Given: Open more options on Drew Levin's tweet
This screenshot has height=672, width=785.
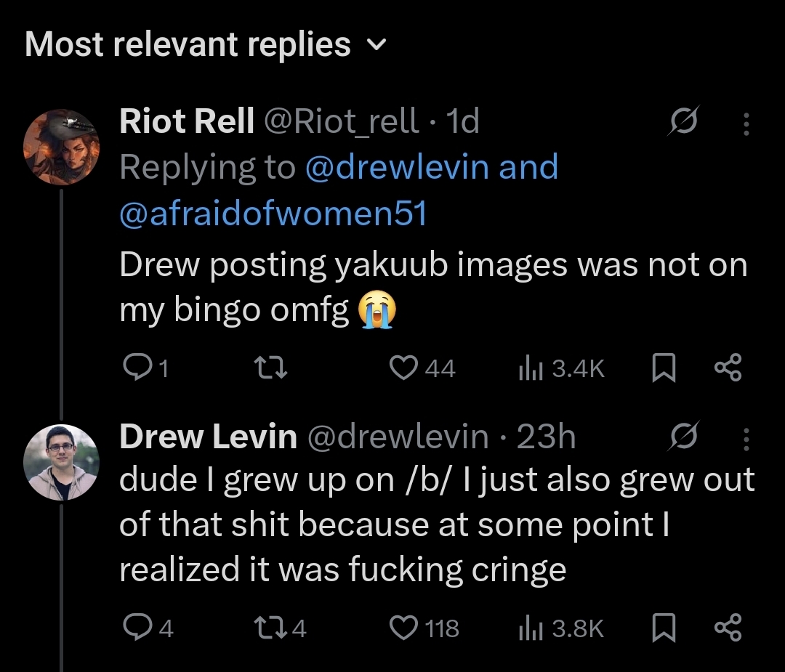Looking at the screenshot, I should click(746, 440).
